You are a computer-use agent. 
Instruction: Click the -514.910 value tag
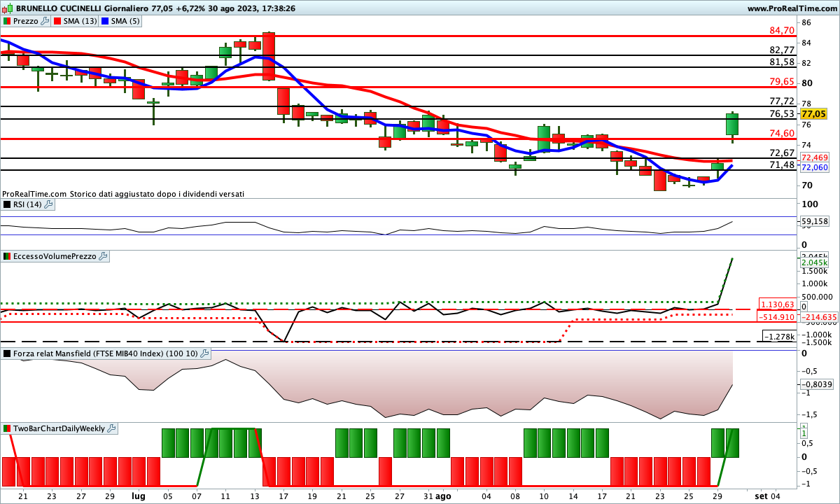(x=777, y=317)
